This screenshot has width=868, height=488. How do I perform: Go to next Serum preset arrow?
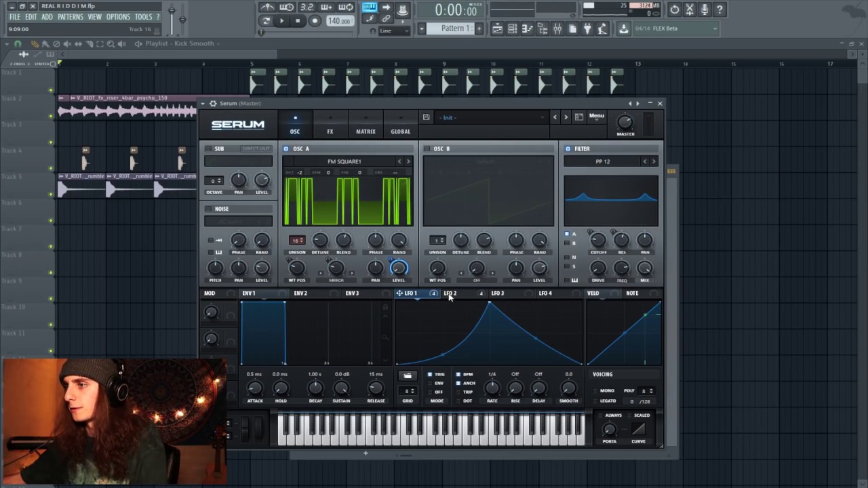tap(566, 117)
